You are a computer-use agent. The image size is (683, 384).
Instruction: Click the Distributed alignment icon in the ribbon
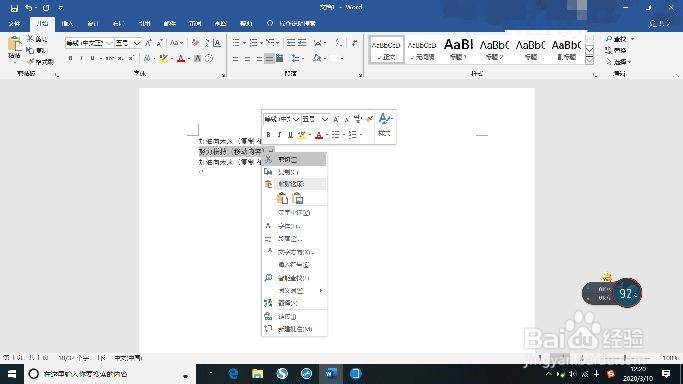(x=280, y=58)
